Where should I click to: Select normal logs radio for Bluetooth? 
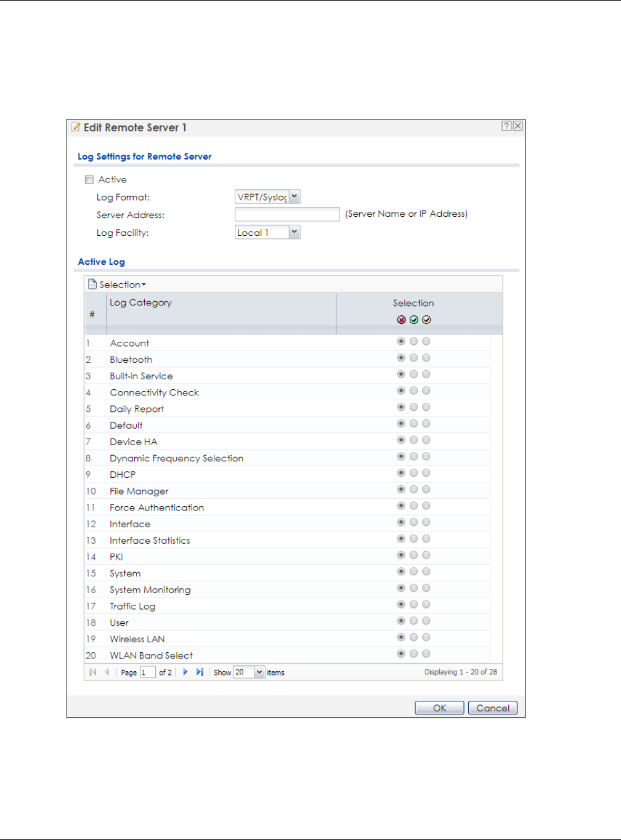coord(413,358)
